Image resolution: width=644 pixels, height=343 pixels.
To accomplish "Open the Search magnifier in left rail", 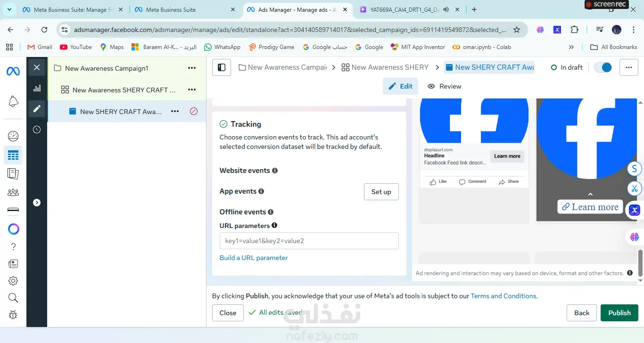I will (13, 298).
